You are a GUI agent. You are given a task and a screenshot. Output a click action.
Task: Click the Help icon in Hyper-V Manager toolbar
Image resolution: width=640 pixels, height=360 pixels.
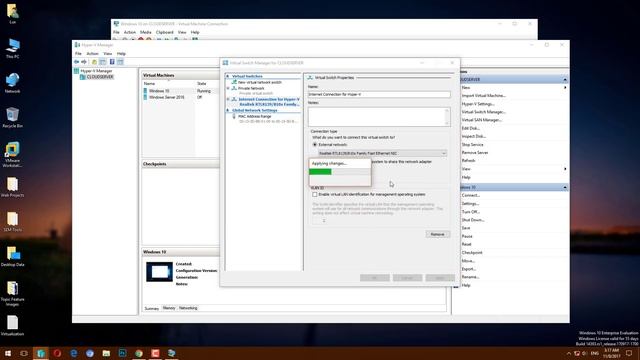click(112, 62)
